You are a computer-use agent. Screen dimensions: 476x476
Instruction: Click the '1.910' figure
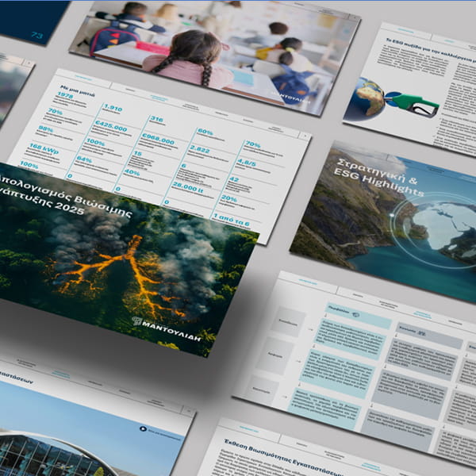pyautogui.click(x=113, y=108)
